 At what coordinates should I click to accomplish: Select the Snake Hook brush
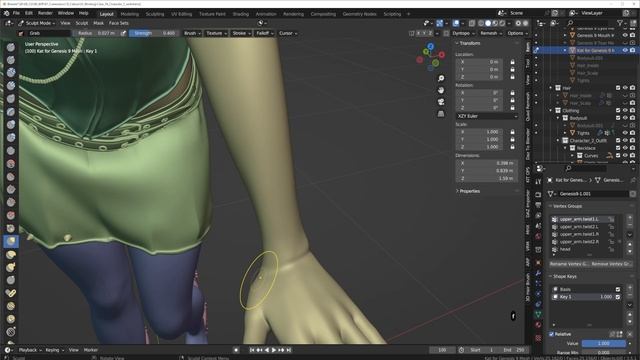[x=11, y=267]
